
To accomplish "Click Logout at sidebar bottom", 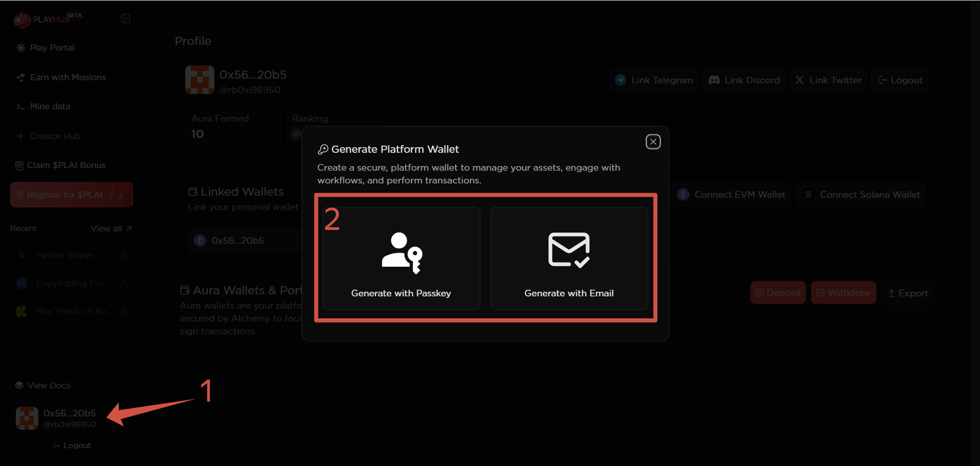I will pos(72,446).
